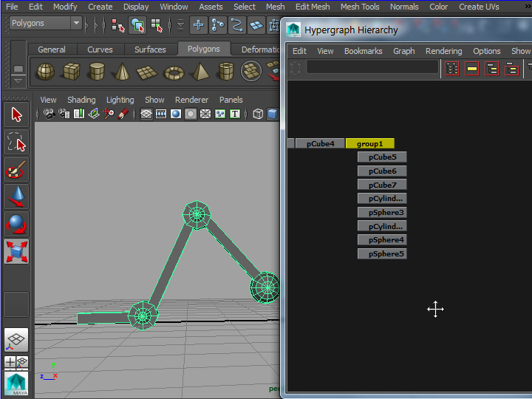This screenshot has width=532, height=399.
Task: Switch to the Curves shelf tab
Action: 100,50
